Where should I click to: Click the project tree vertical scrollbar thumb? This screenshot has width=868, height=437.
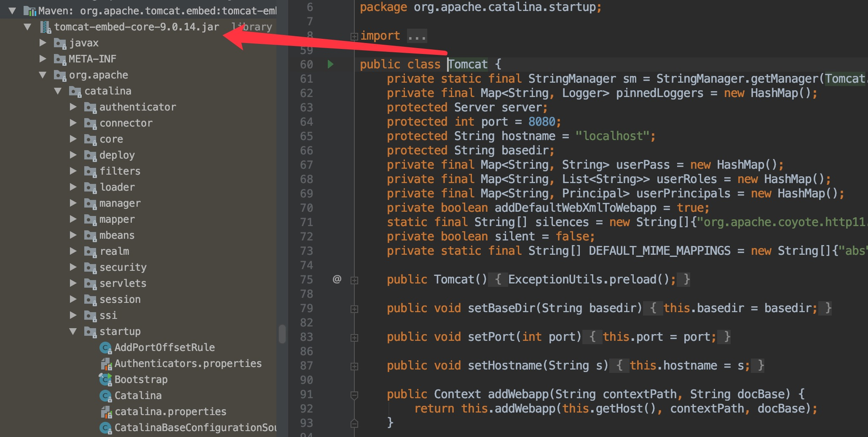[x=282, y=334]
